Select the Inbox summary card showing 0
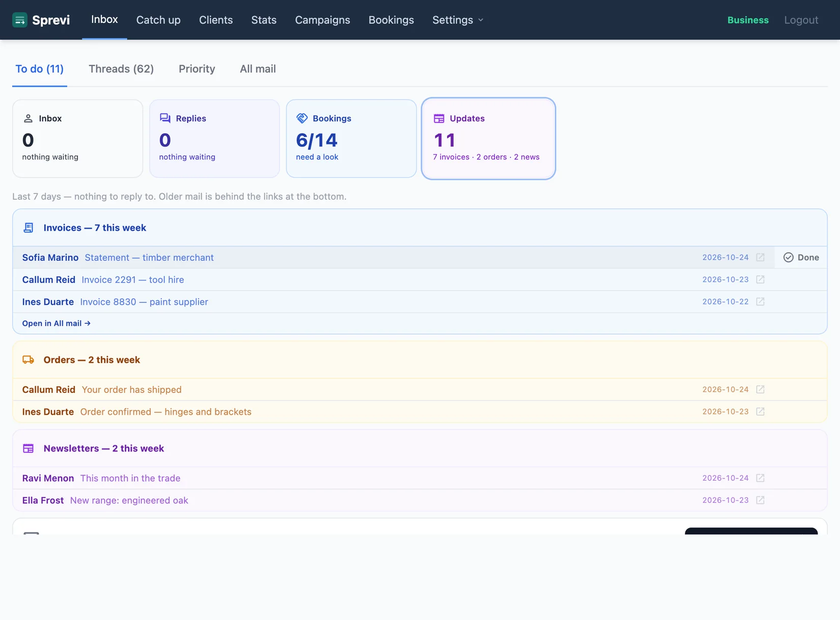 77,138
